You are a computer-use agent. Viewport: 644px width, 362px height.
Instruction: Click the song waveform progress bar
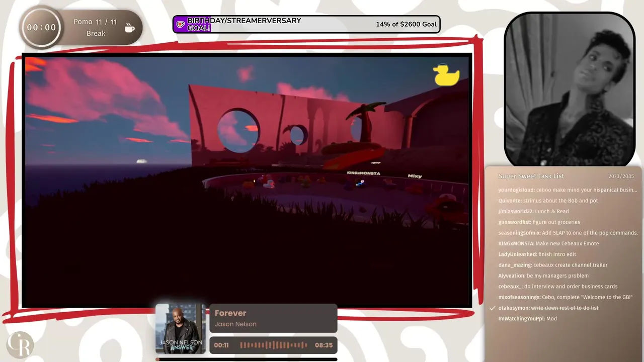coord(273,345)
